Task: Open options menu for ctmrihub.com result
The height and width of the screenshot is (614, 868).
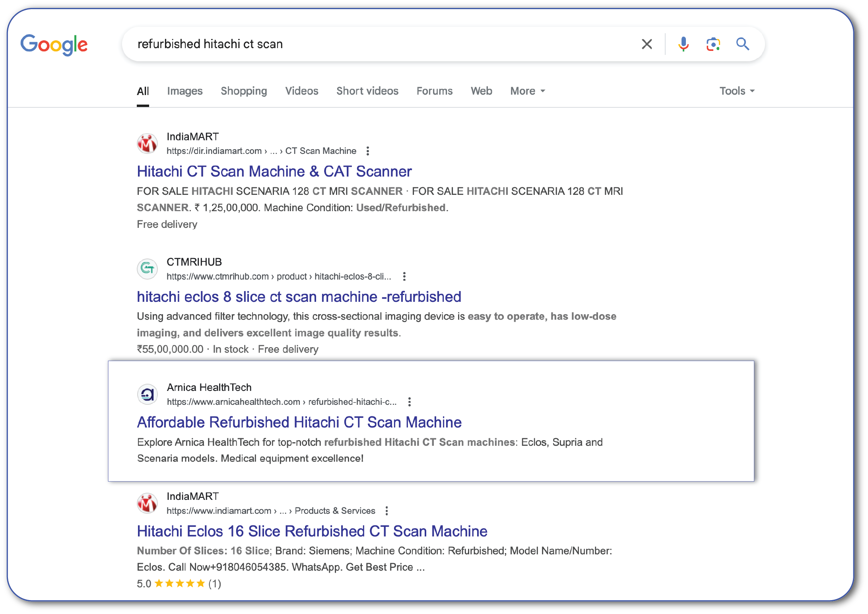Action: tap(404, 276)
